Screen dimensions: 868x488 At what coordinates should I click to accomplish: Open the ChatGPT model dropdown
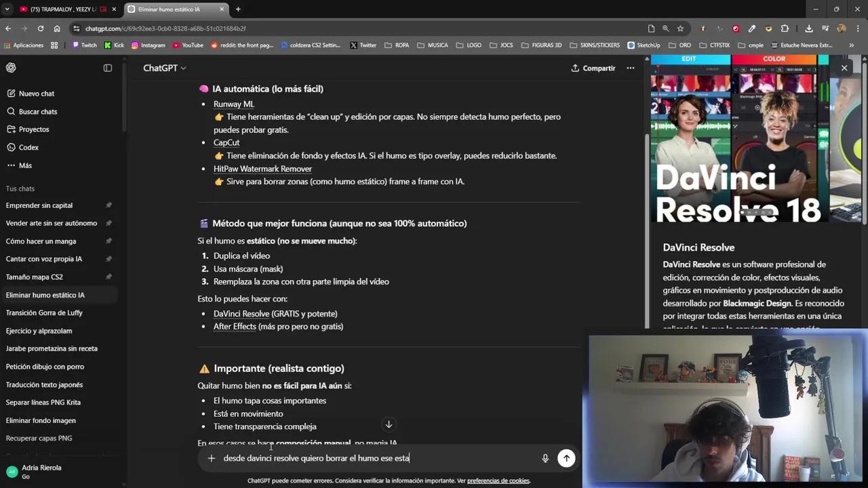164,68
